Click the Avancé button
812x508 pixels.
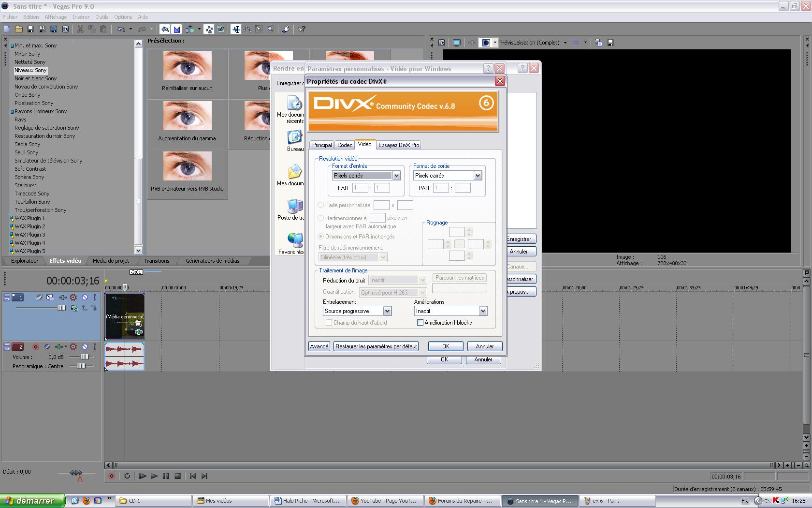coord(319,346)
